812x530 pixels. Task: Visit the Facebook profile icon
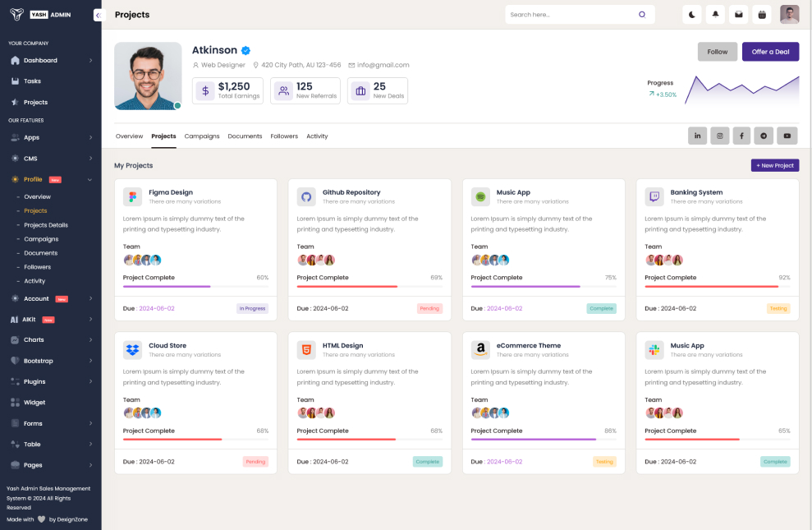pyautogui.click(x=741, y=136)
